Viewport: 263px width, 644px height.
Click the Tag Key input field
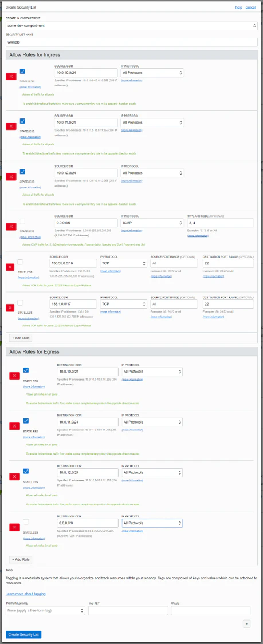pyautogui.click(x=128, y=610)
